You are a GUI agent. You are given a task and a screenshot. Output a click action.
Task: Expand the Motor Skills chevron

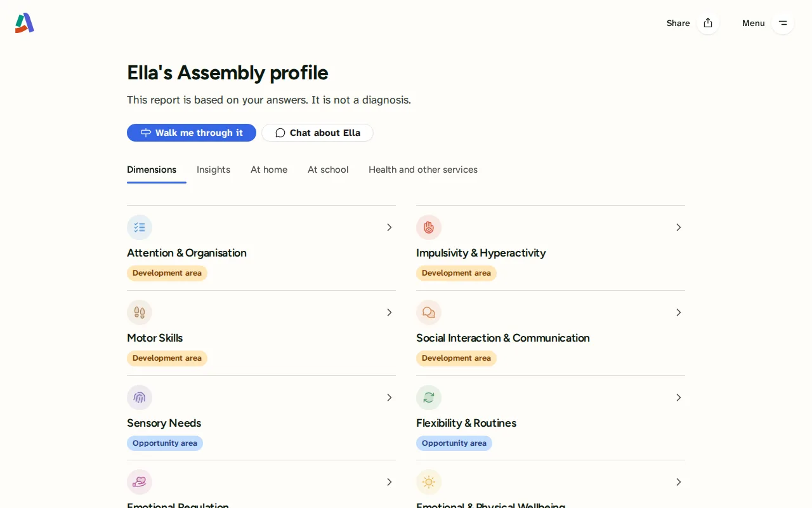point(390,312)
